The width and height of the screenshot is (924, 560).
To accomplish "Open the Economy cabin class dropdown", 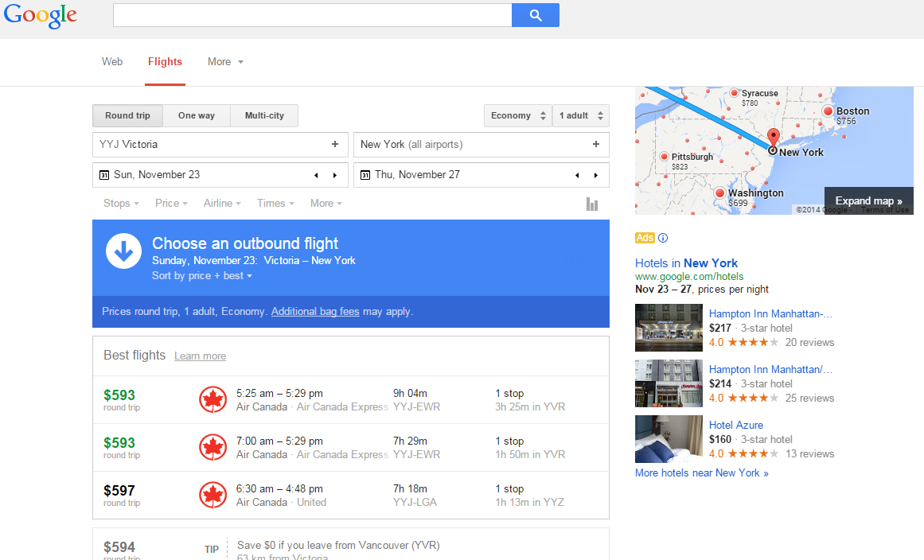I will [x=517, y=116].
